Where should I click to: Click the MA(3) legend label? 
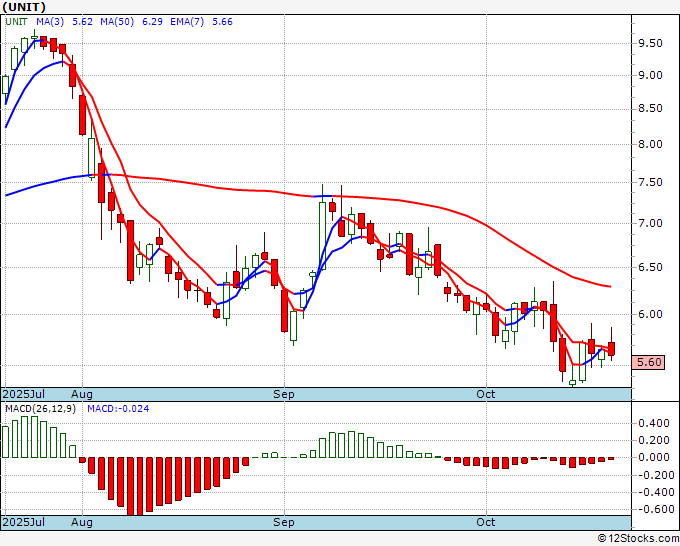click(x=50, y=22)
